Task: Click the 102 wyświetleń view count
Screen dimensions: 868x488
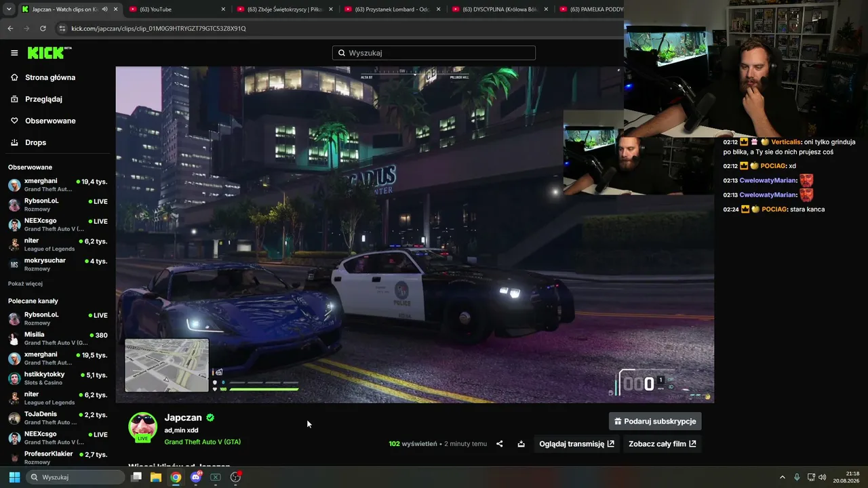Action: tap(413, 444)
